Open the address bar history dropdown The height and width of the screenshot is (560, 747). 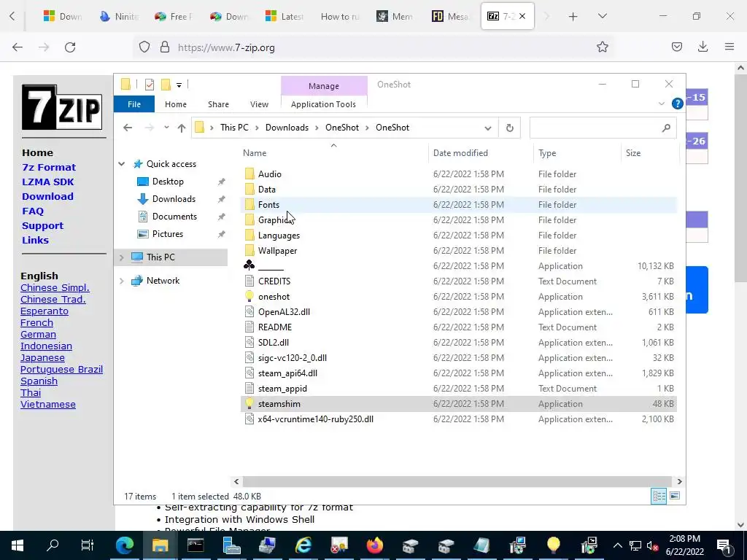[488, 128]
